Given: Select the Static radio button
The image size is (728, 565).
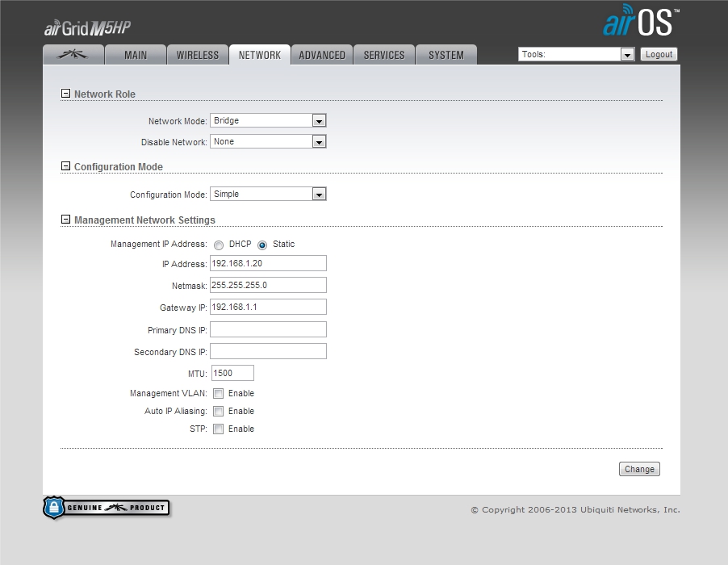Looking at the screenshot, I should click(262, 245).
